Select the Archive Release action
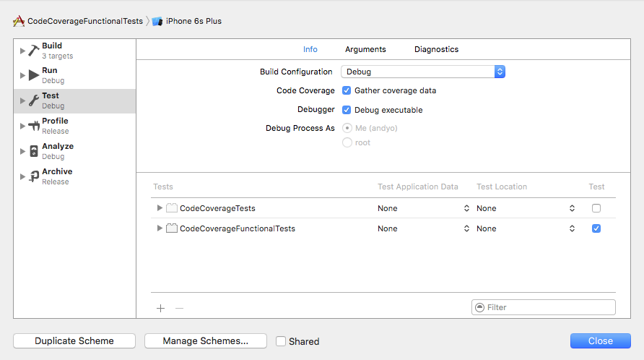This screenshot has height=360, width=644. (x=75, y=176)
